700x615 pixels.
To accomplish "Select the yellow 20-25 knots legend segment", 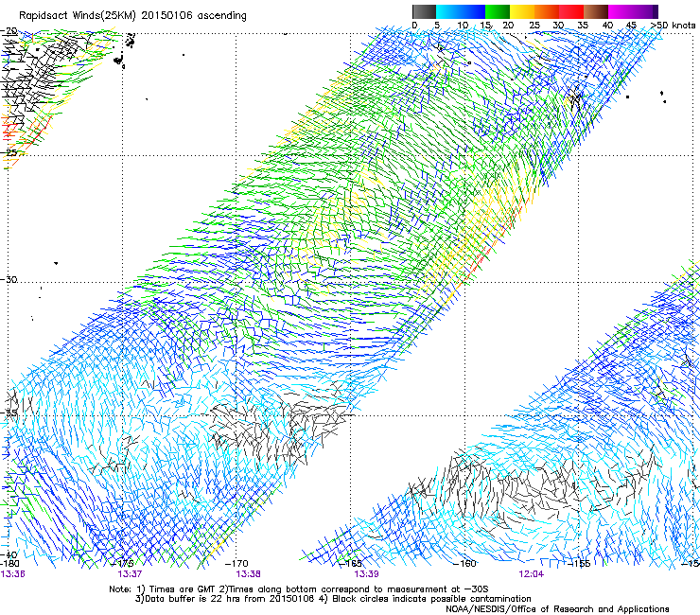I will pos(522,11).
